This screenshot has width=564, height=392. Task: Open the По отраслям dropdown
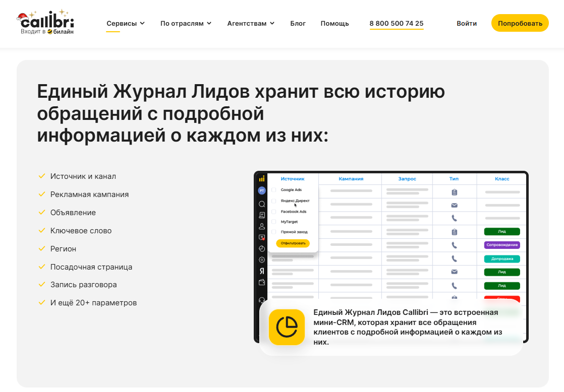click(186, 23)
